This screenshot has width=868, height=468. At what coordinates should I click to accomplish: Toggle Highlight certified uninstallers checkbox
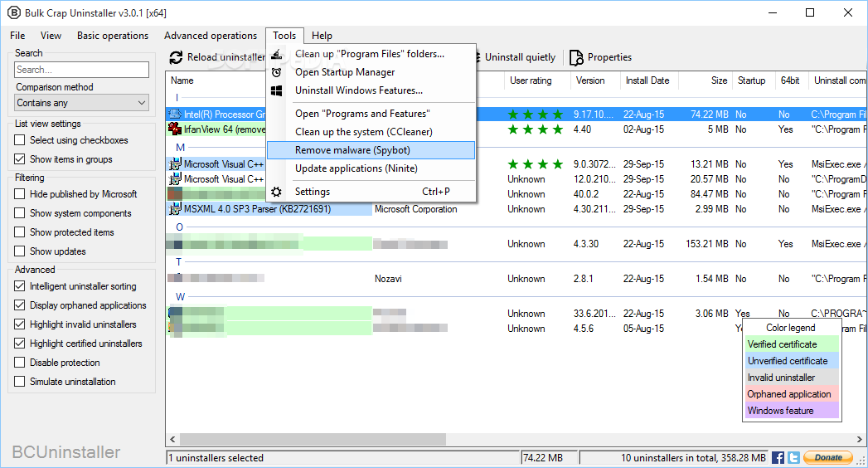point(19,344)
